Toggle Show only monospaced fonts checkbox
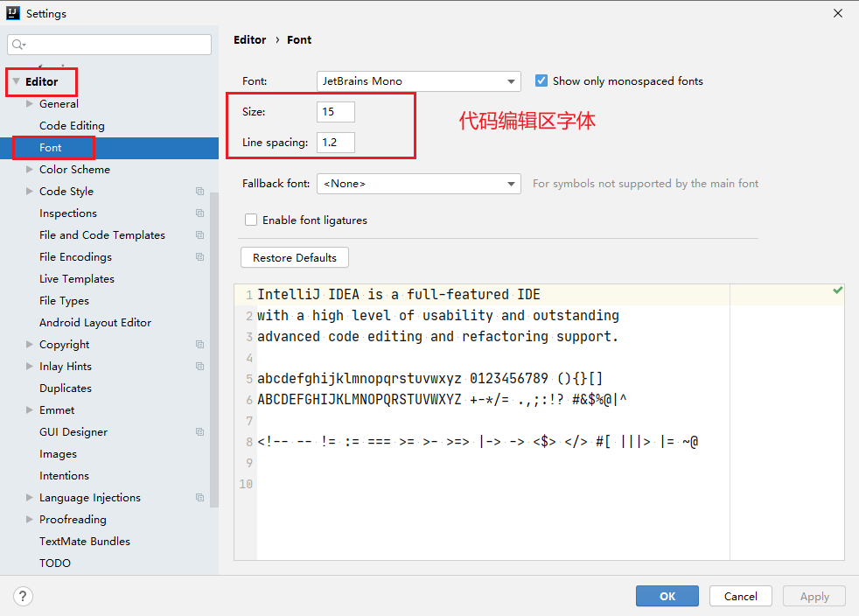This screenshot has height=616, width=859. [x=541, y=80]
